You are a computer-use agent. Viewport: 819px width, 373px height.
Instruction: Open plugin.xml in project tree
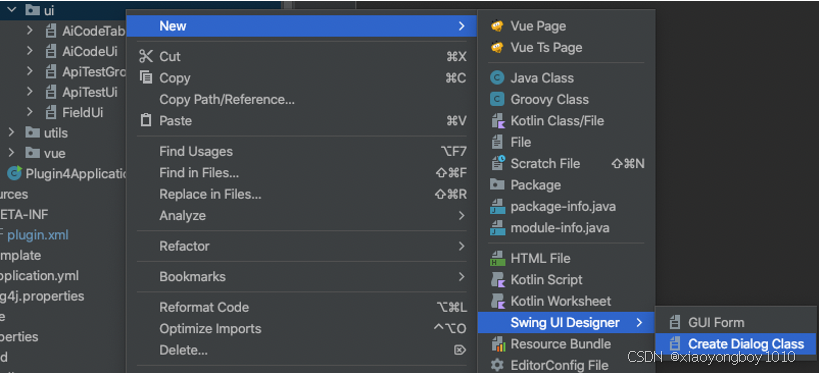pyautogui.click(x=38, y=235)
